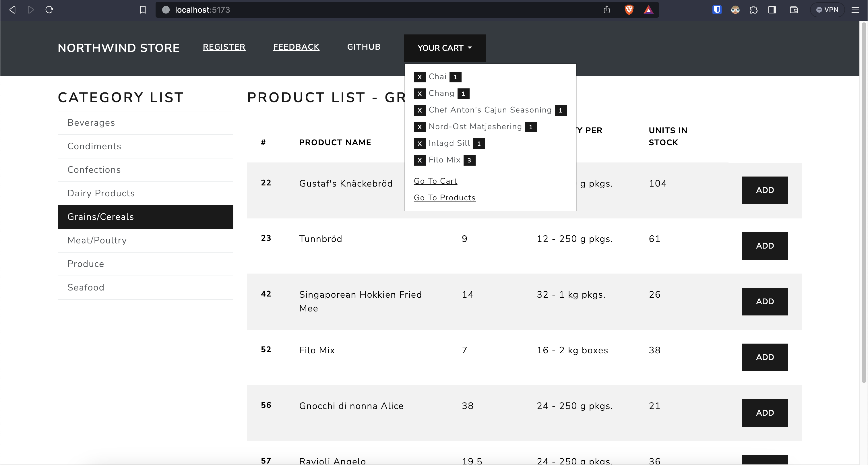Screen dimensions: 868x465
Task: Open the browser extensions puzzle icon
Action: (x=753, y=10)
